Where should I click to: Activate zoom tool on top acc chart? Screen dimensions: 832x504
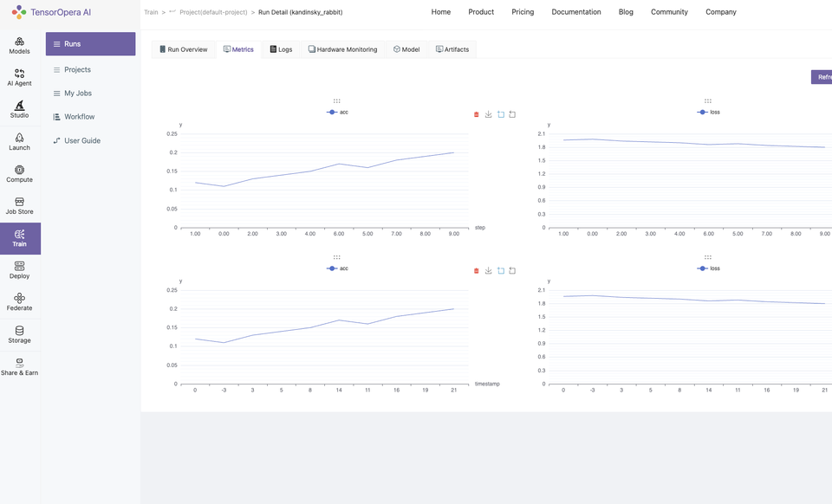[500, 114]
